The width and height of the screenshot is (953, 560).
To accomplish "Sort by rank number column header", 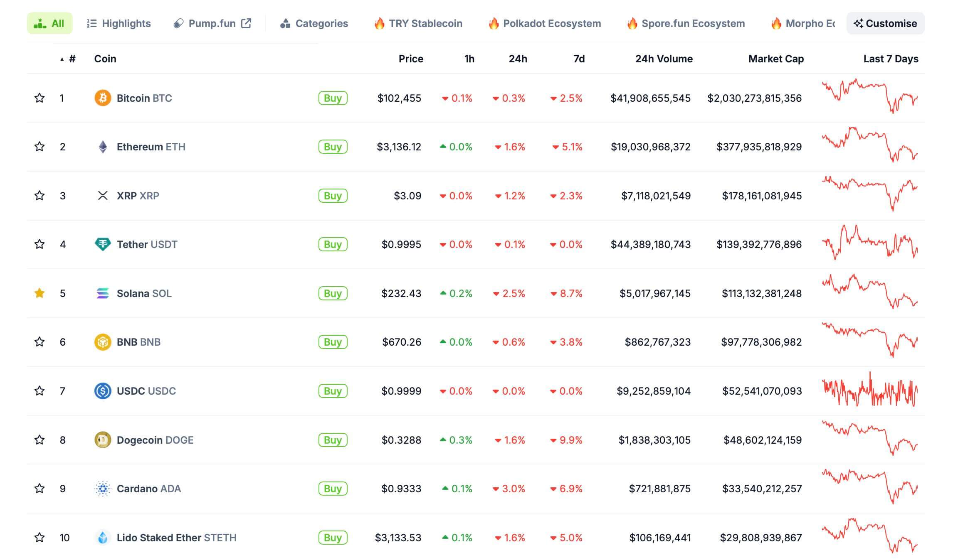I will point(72,59).
